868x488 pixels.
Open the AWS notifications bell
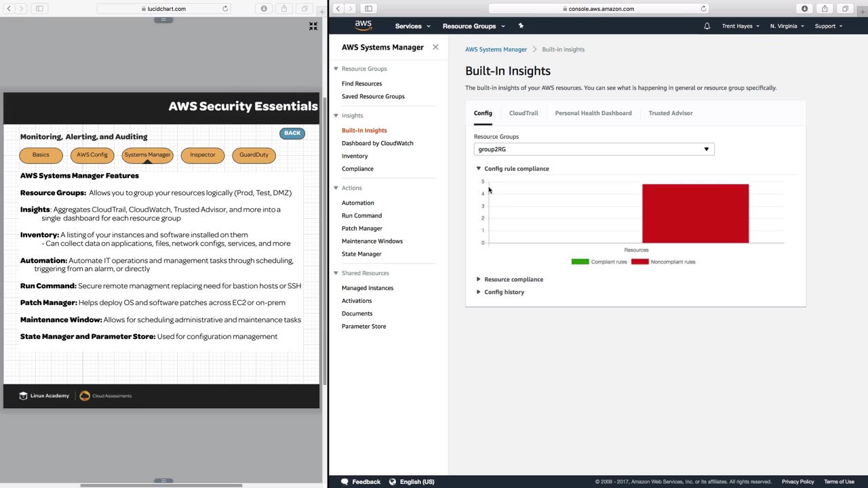707,26
